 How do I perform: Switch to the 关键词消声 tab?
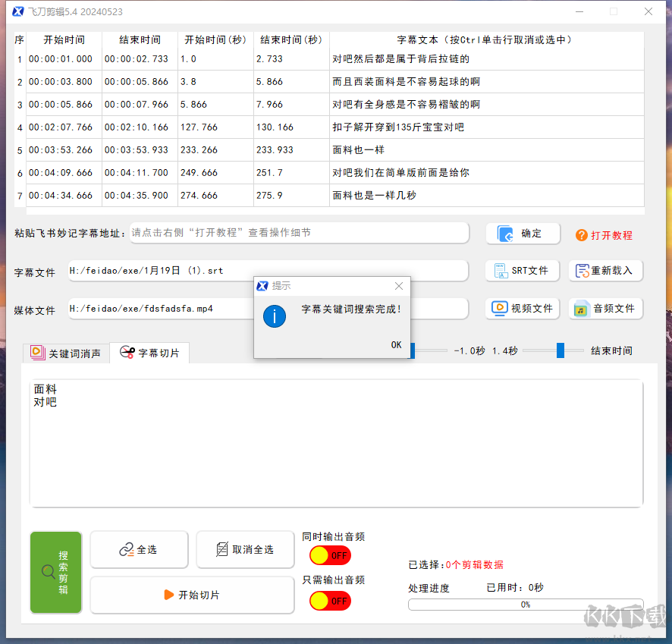coord(66,353)
